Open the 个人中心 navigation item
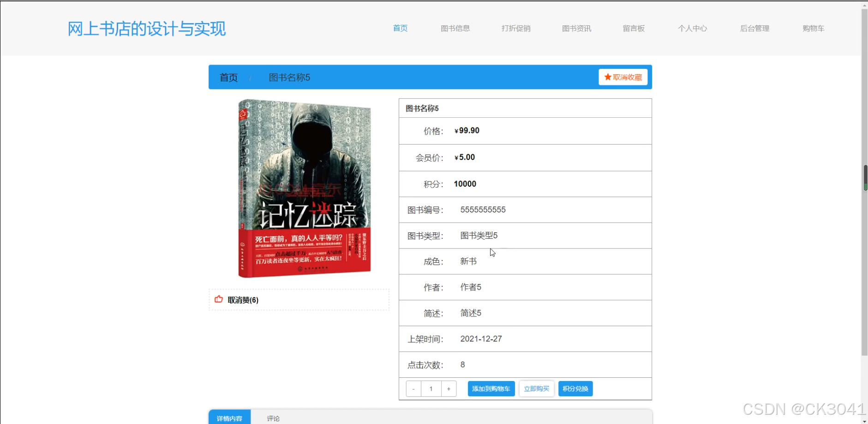This screenshot has width=868, height=424. tap(693, 28)
